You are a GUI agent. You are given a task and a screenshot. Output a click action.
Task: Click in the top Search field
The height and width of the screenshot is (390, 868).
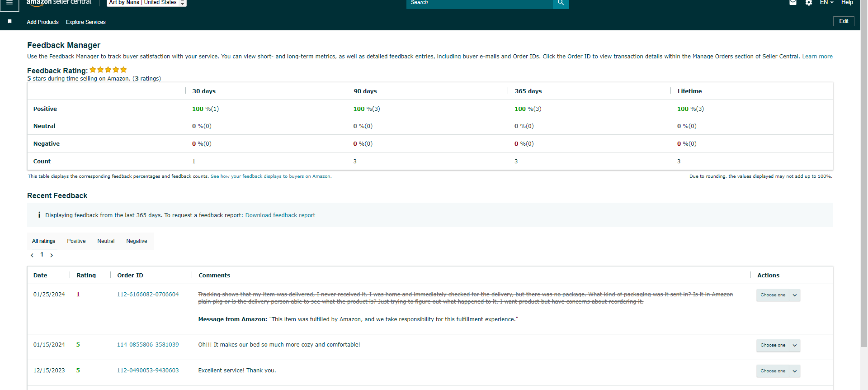point(479,3)
